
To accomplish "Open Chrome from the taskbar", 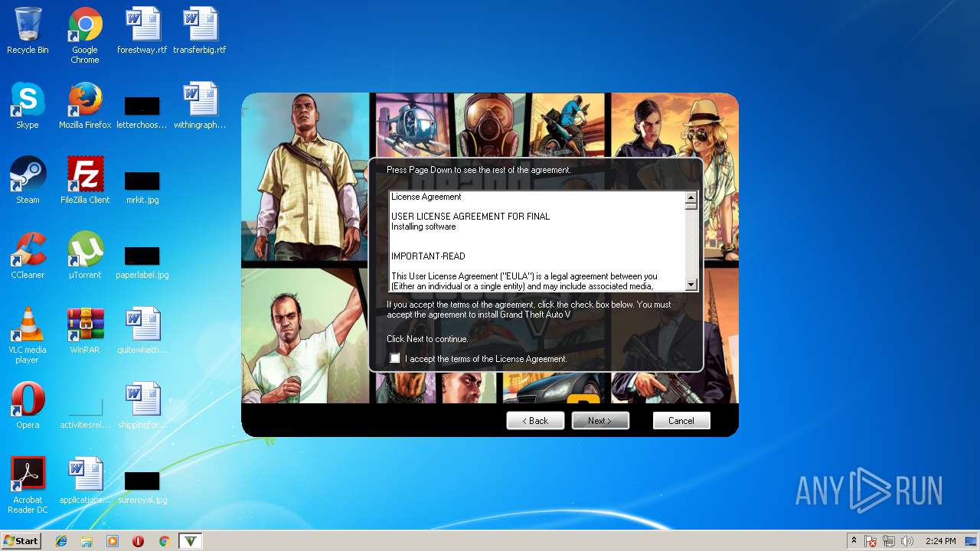I will [x=164, y=541].
